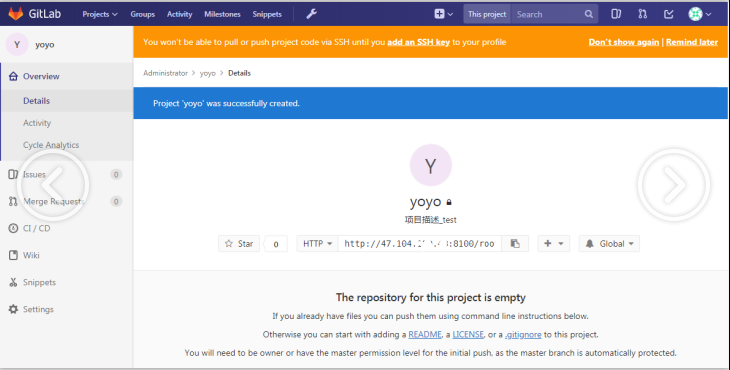Click the Merge Requests sidebar icon
730x370 pixels.
(13, 201)
